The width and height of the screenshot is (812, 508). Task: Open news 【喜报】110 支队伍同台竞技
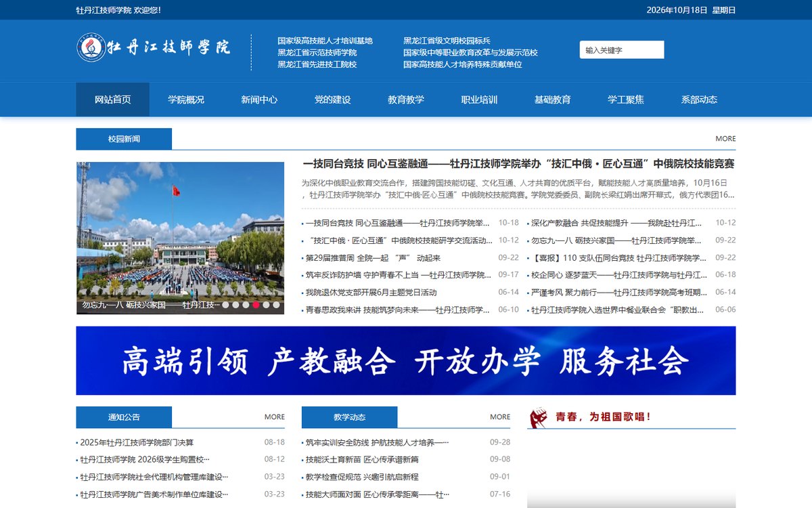point(617,258)
